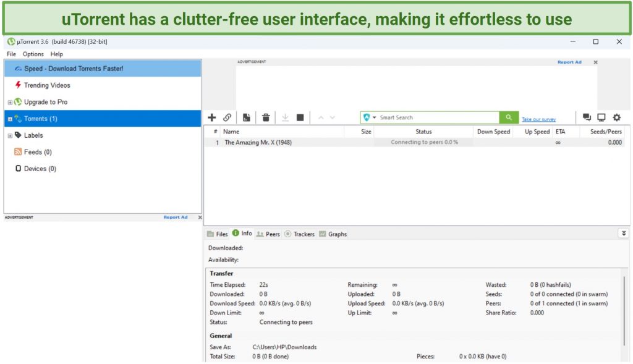
Task: Sort by the Up Speed column header
Action: point(533,132)
